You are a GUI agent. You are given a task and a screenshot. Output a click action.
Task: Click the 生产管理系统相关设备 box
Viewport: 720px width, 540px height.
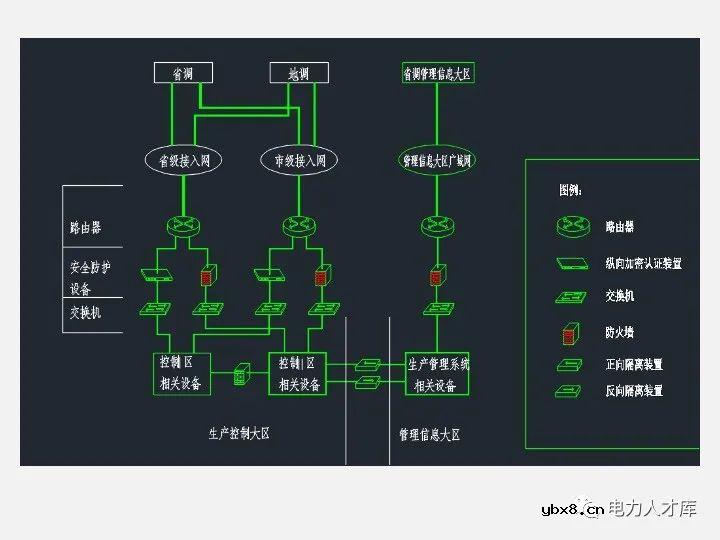point(437,373)
